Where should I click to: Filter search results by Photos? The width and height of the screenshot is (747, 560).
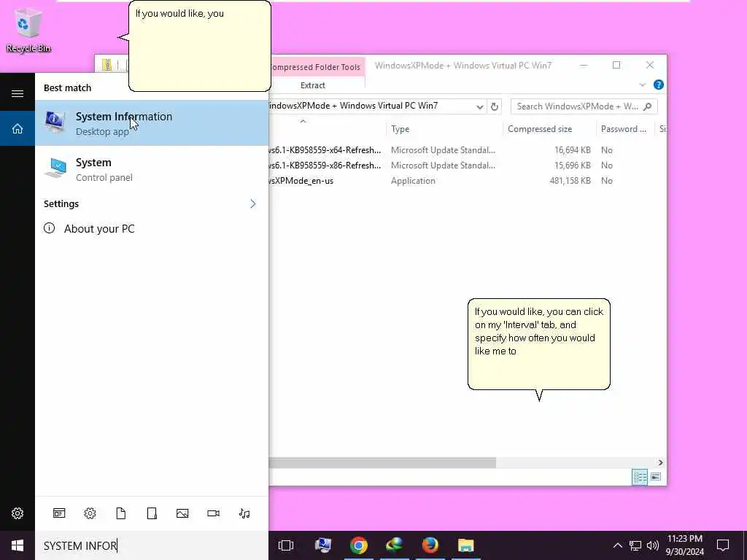pyautogui.click(x=182, y=513)
